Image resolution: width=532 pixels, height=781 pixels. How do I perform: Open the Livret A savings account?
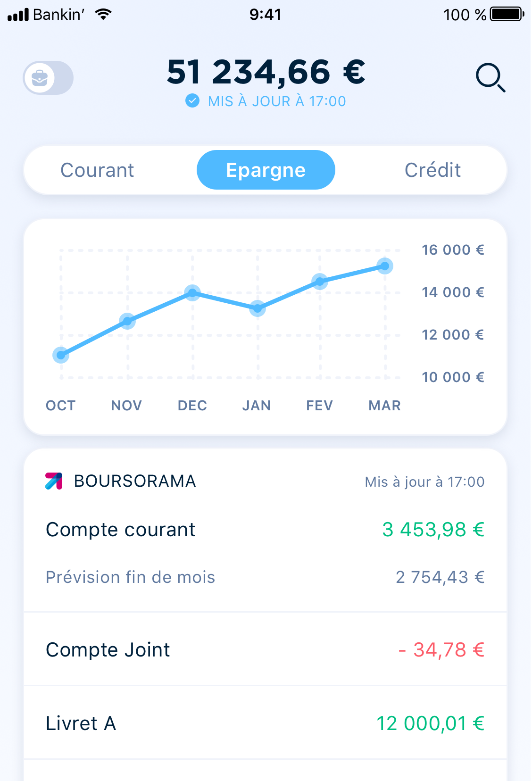tap(266, 723)
